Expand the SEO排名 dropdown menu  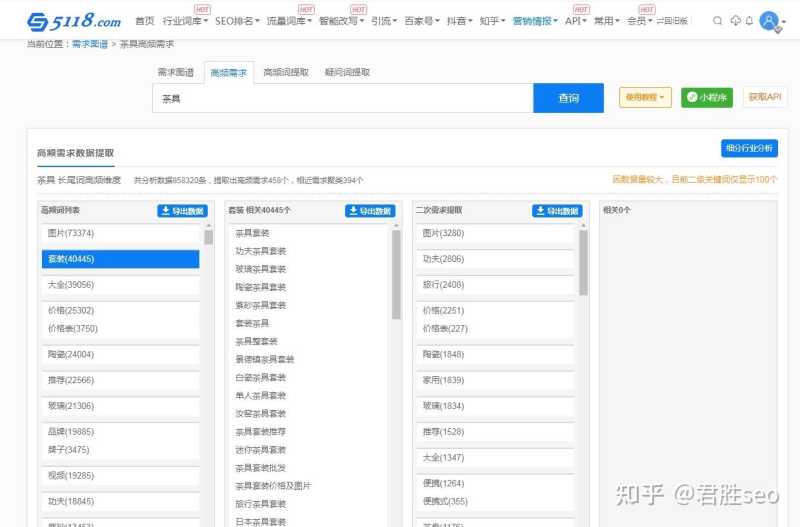[x=237, y=21]
